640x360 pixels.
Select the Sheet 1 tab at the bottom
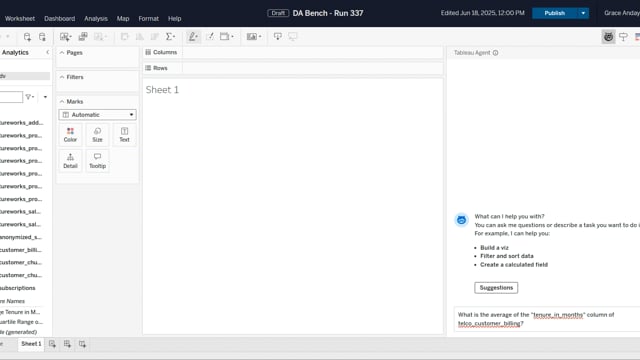coord(31,344)
